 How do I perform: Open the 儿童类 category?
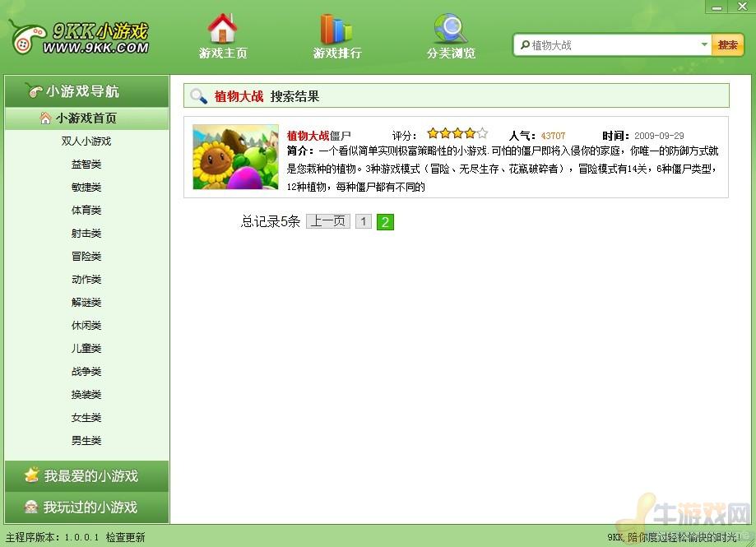[x=86, y=348]
